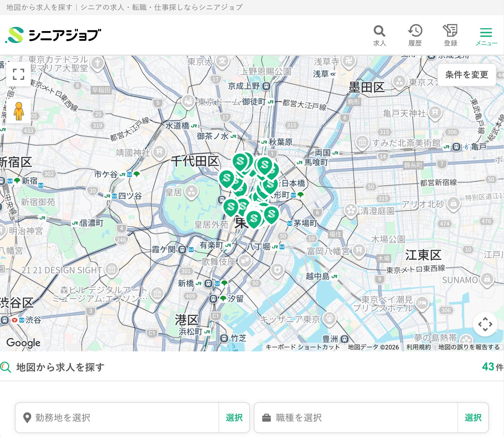Screen dimensions: 504x437
Task: Click the museum icon beside すみだ北斎美術館
Action: coord(362,142)
